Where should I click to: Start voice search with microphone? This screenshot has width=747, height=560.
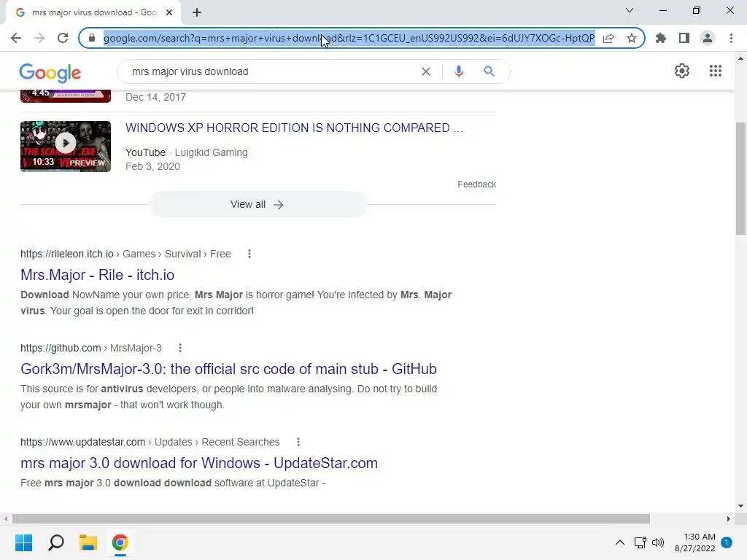458,71
